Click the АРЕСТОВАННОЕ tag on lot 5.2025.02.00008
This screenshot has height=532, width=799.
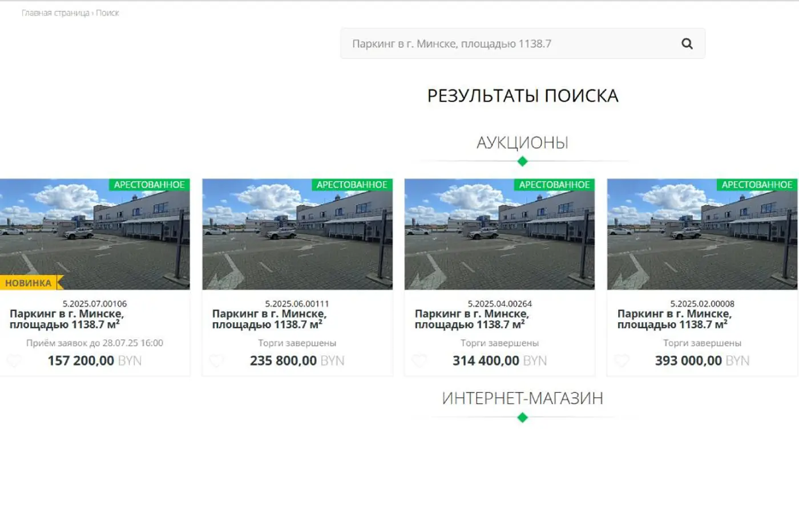point(757,185)
